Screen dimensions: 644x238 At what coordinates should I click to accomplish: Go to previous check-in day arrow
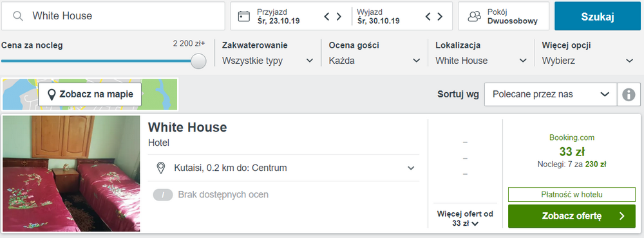[327, 16]
